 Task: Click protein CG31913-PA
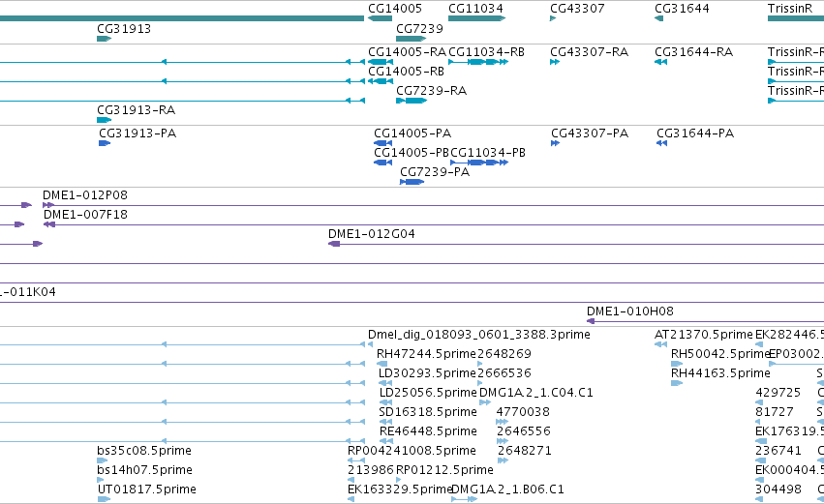tap(105, 143)
